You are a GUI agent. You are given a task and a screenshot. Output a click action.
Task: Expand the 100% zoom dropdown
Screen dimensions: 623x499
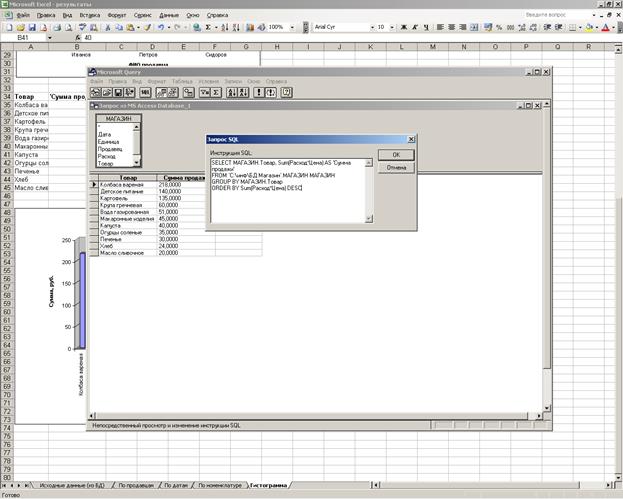tap(293, 27)
